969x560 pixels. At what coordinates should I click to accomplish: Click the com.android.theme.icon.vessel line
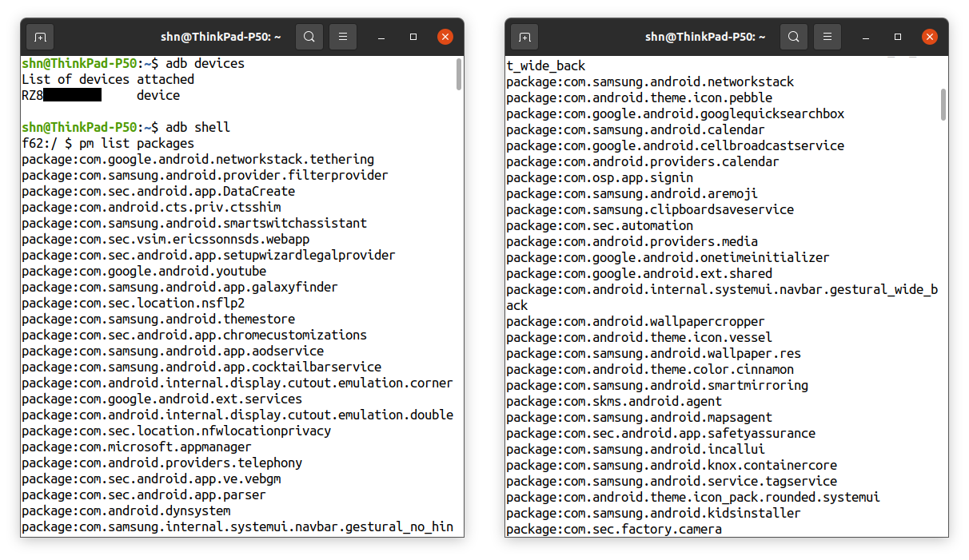[x=640, y=337]
